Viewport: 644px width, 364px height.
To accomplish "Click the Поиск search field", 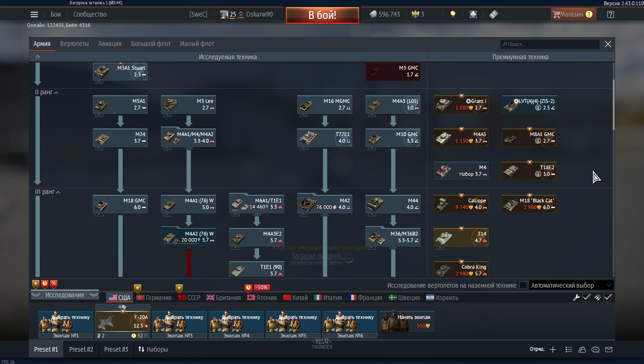I will tap(550, 44).
